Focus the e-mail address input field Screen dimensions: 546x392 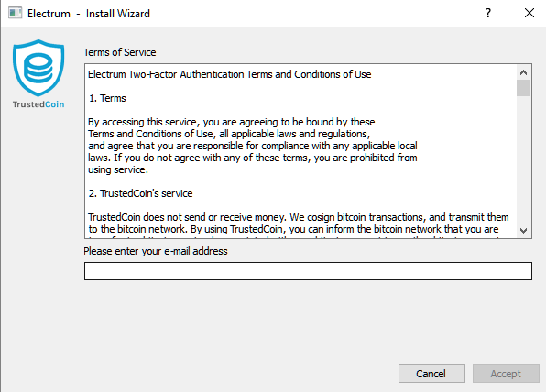(308, 271)
